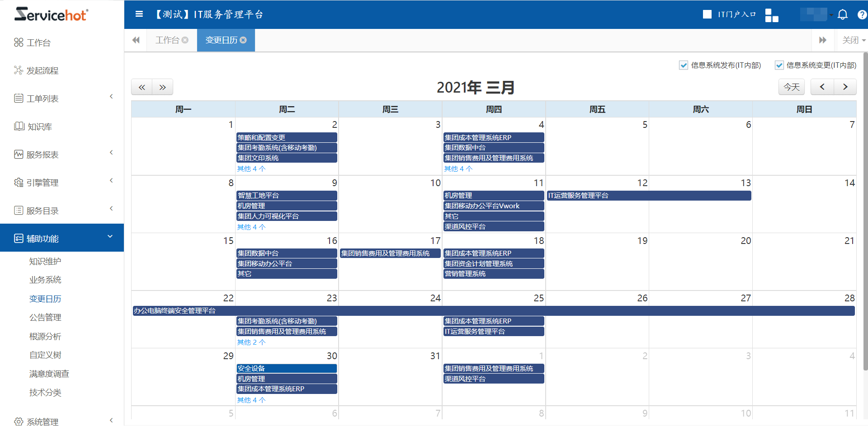Click the 今天 button

click(791, 87)
